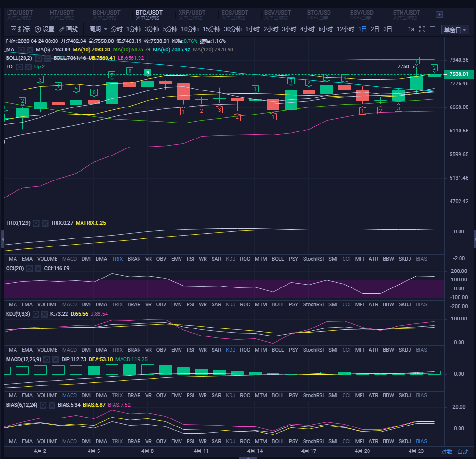Open the 周期 period dropdown
476x459 pixels.
98,29
